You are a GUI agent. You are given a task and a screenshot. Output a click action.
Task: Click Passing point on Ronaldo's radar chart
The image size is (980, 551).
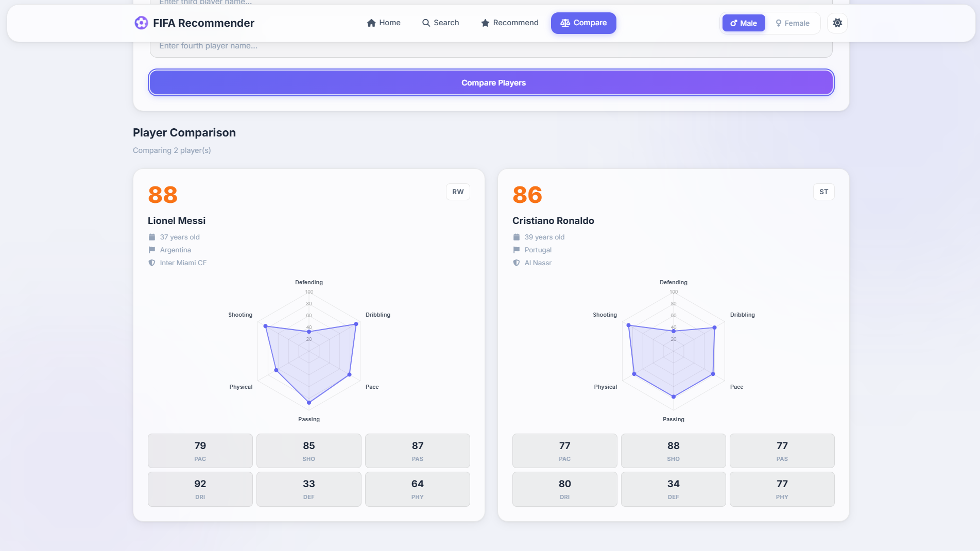[x=674, y=397]
